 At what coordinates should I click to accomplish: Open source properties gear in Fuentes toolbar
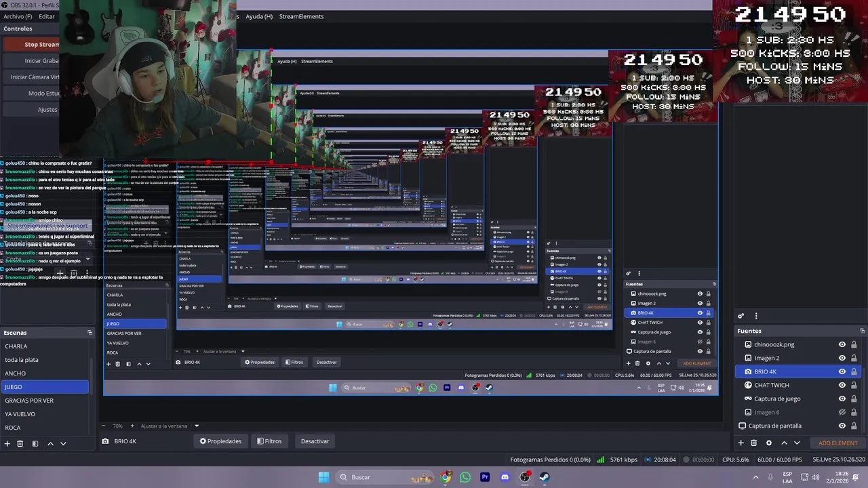click(x=768, y=443)
